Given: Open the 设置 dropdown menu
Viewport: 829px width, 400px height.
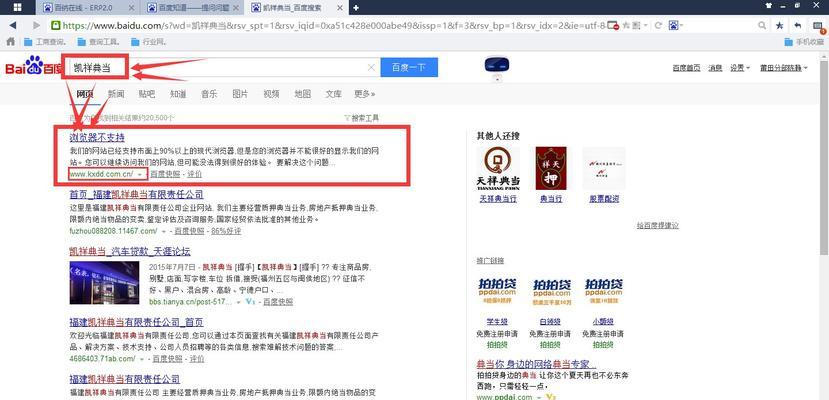Looking at the screenshot, I should [x=740, y=68].
